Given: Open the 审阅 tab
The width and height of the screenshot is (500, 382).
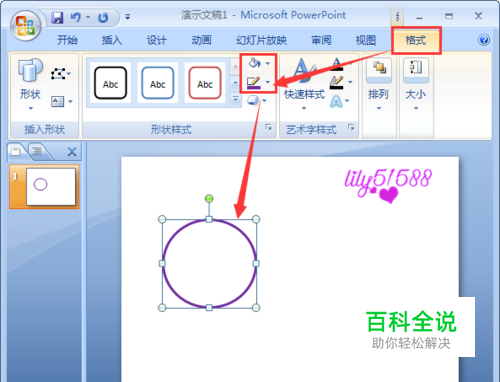Looking at the screenshot, I should 321,40.
